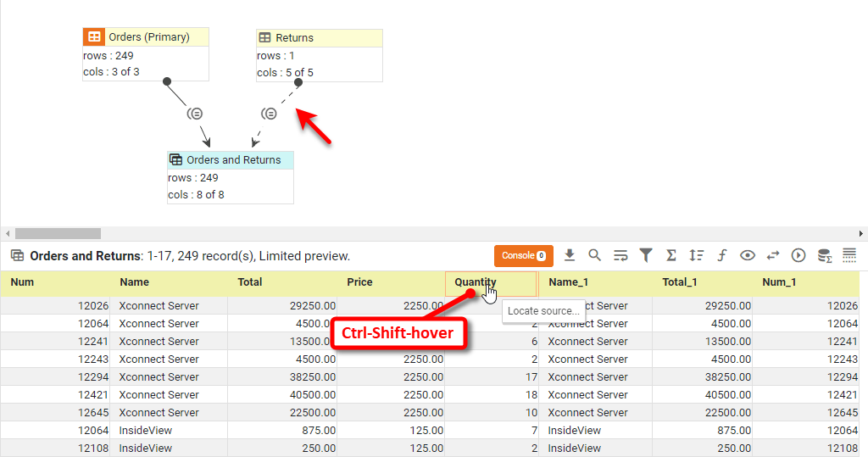Click the horizontal scrollbar thumb
This screenshot has height=457, width=868.
[58, 233]
